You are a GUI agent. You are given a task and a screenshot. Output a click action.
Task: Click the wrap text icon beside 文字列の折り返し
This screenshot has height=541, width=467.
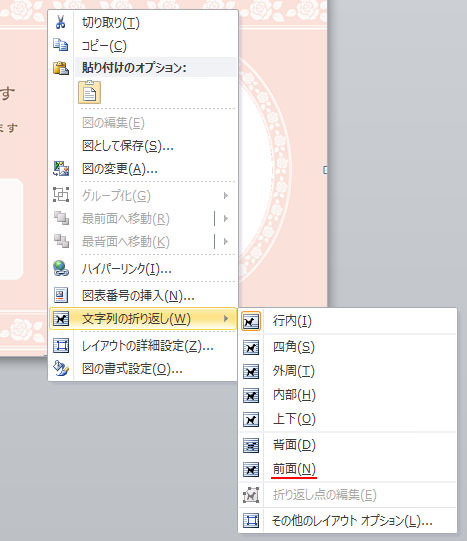click(x=61, y=318)
